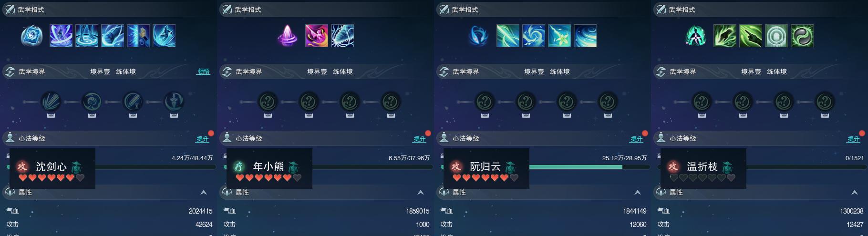Collapse 属性 section in 年小熊 panel
Image resolution: width=868 pixels, height=236 pixels.
pos(421,192)
